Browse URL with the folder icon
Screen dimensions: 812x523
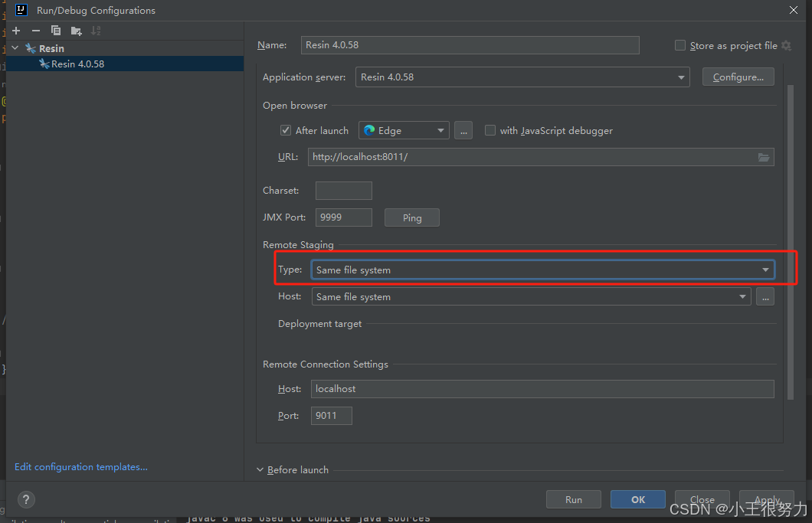pyautogui.click(x=763, y=157)
